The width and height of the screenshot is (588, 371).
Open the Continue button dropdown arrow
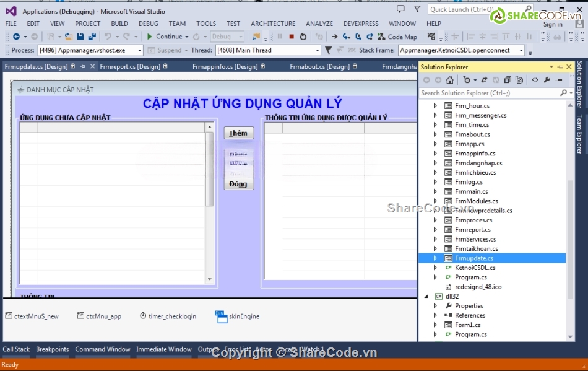pos(187,37)
